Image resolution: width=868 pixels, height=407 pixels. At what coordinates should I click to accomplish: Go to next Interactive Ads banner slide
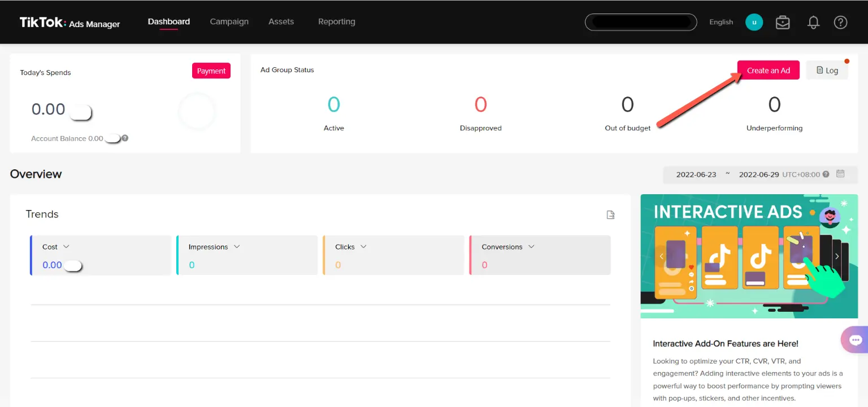[x=837, y=256]
